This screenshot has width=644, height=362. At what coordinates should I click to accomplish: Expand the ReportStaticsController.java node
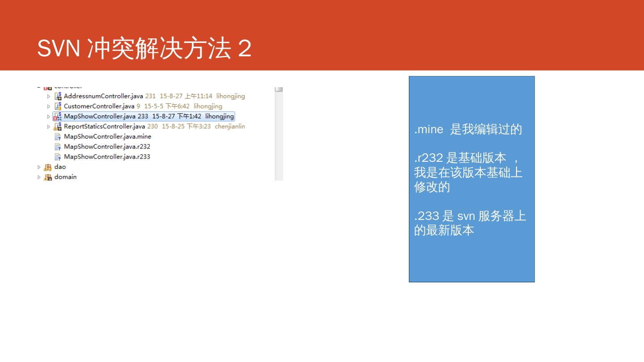[x=49, y=126]
